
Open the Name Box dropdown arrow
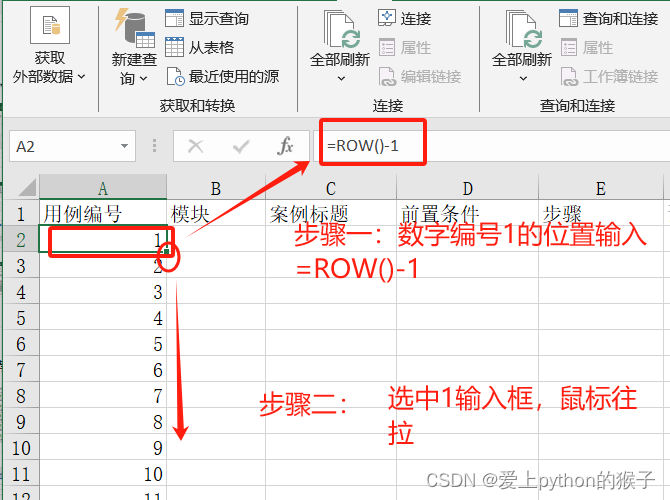[x=124, y=146]
